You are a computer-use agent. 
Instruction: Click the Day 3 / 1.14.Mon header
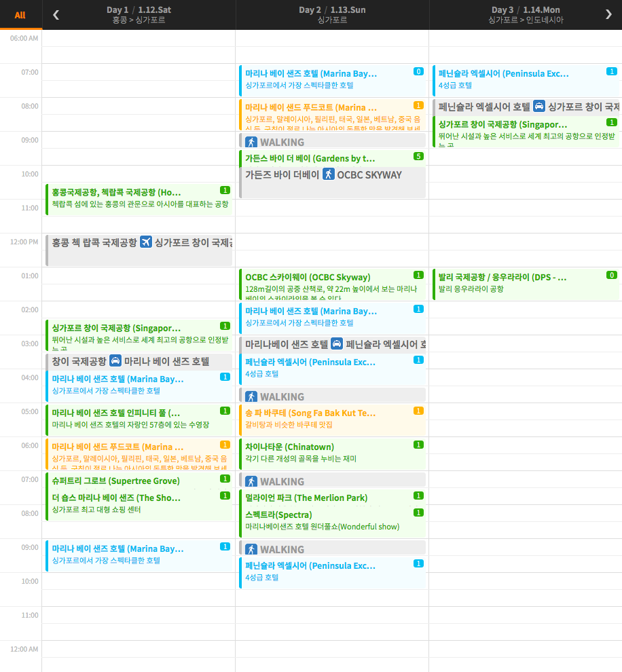click(526, 14)
